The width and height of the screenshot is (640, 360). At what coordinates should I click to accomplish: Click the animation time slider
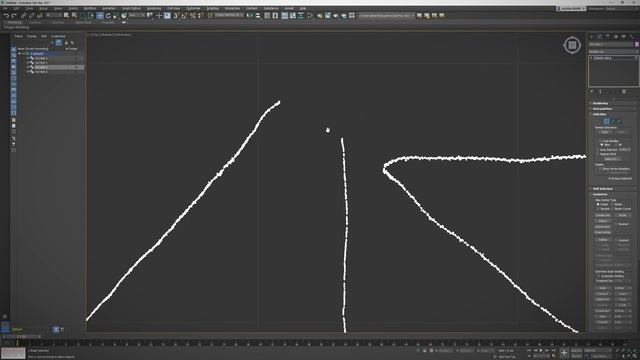pyautogui.click(x=22, y=337)
